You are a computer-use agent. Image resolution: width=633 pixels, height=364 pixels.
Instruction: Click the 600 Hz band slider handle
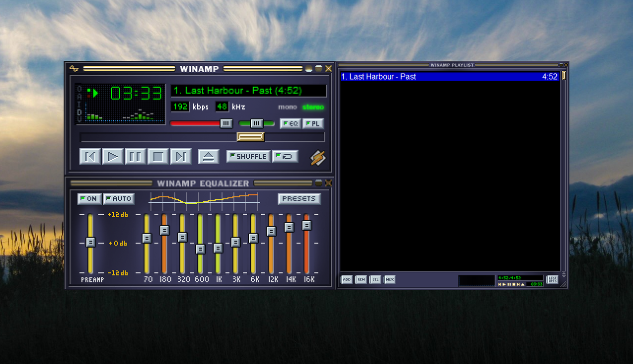click(200, 249)
